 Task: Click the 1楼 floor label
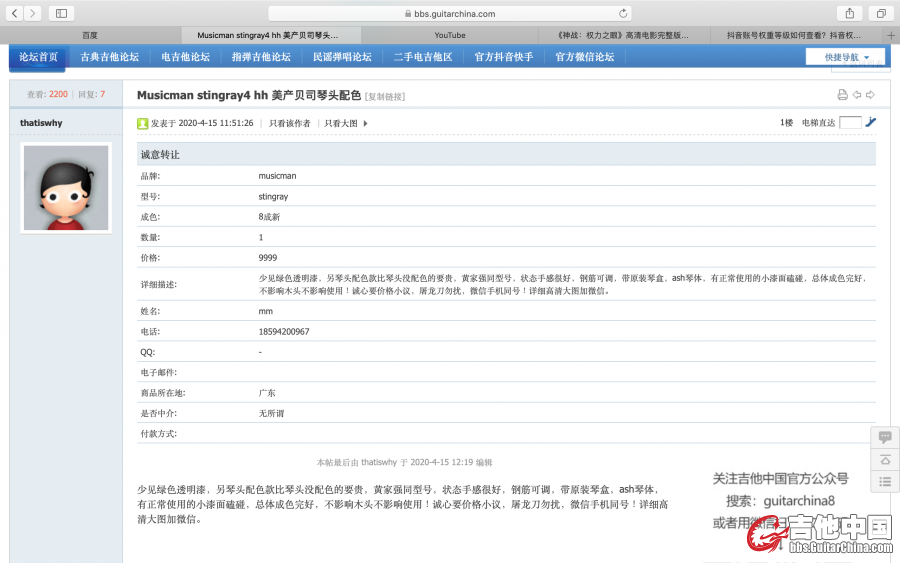(786, 123)
